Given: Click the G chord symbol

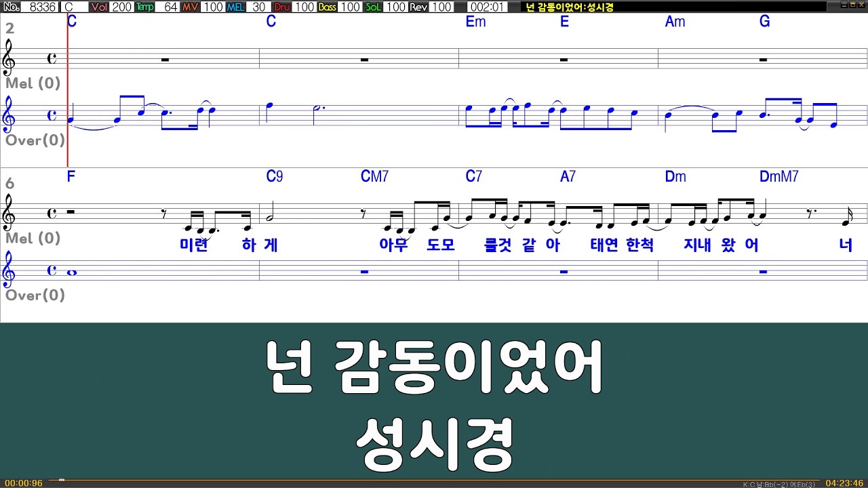Looking at the screenshot, I should tap(764, 22).
